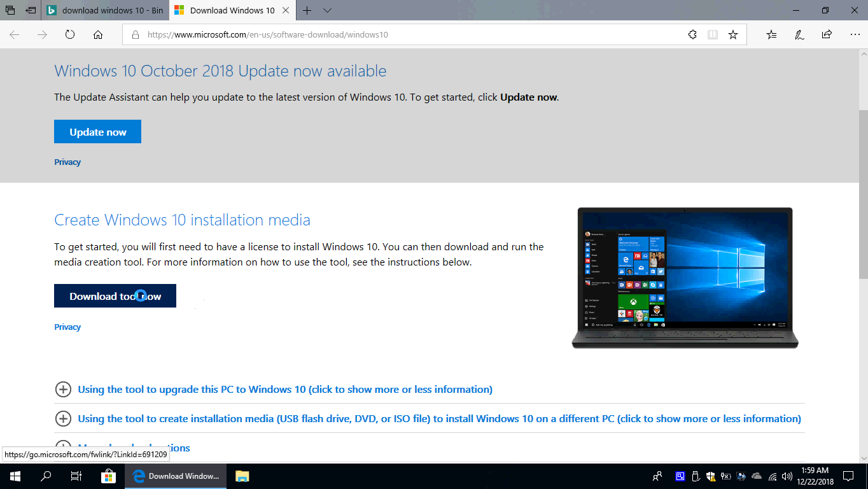Share this page using the share icon
The height and width of the screenshot is (489, 868).
pyautogui.click(x=827, y=35)
